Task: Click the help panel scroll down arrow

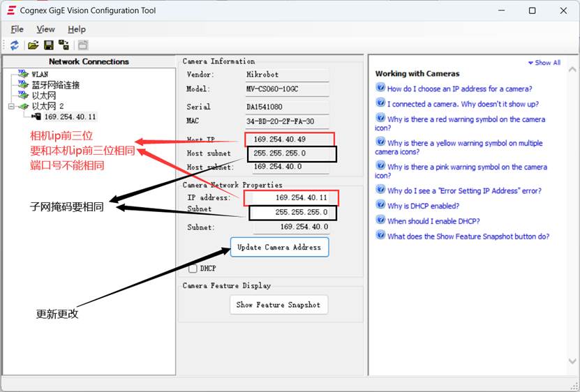Action: tap(572, 361)
